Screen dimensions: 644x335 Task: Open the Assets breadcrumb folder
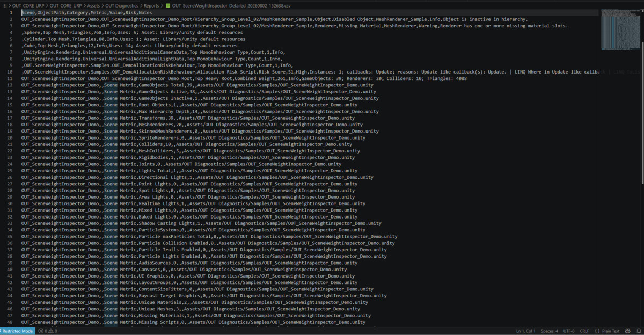click(93, 5)
